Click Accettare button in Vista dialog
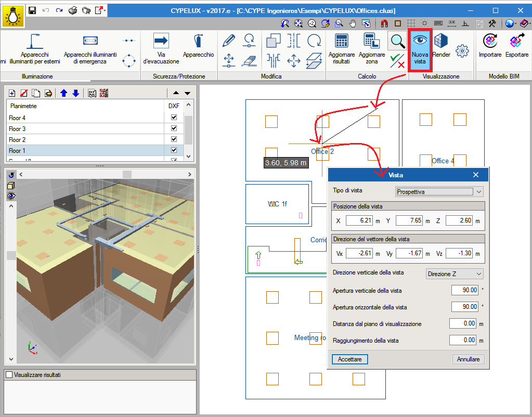Viewport: 532px width, 417px height. click(x=350, y=359)
